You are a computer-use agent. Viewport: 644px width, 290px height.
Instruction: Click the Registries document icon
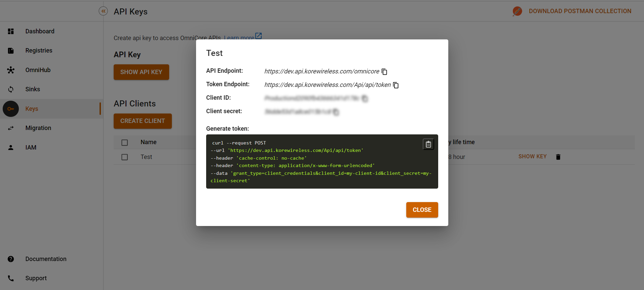coord(11,51)
